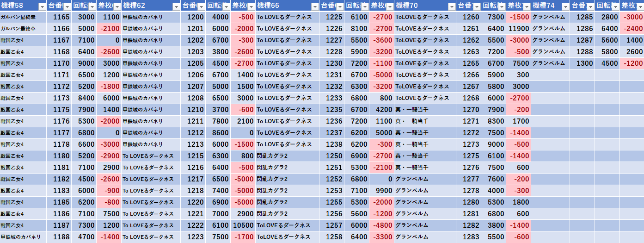
Task: Select the 差枚 value 9900
Action: [381, 191]
